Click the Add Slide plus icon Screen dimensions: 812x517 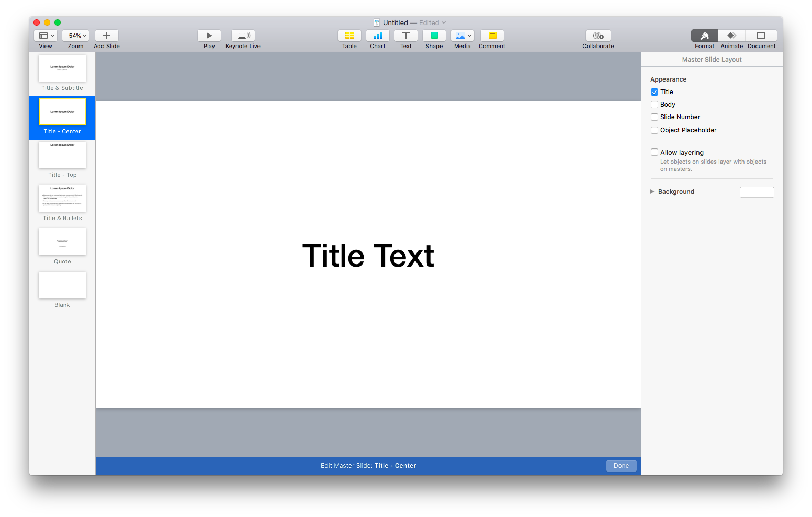107,36
